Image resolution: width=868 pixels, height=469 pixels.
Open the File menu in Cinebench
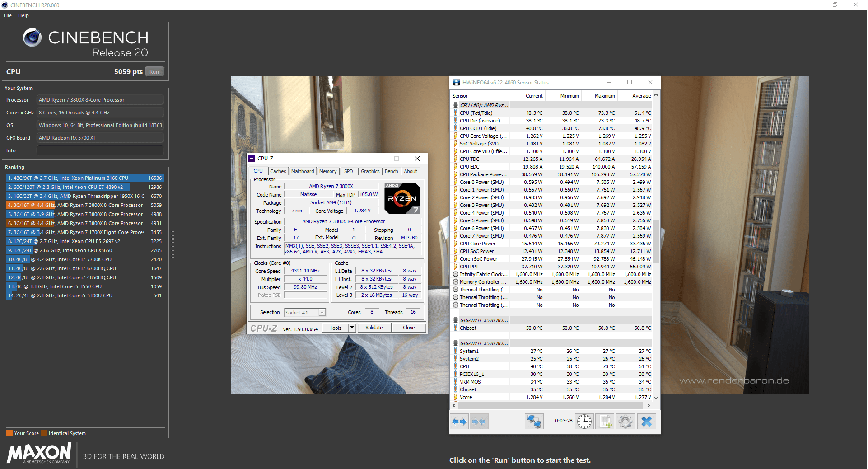[x=8, y=15]
